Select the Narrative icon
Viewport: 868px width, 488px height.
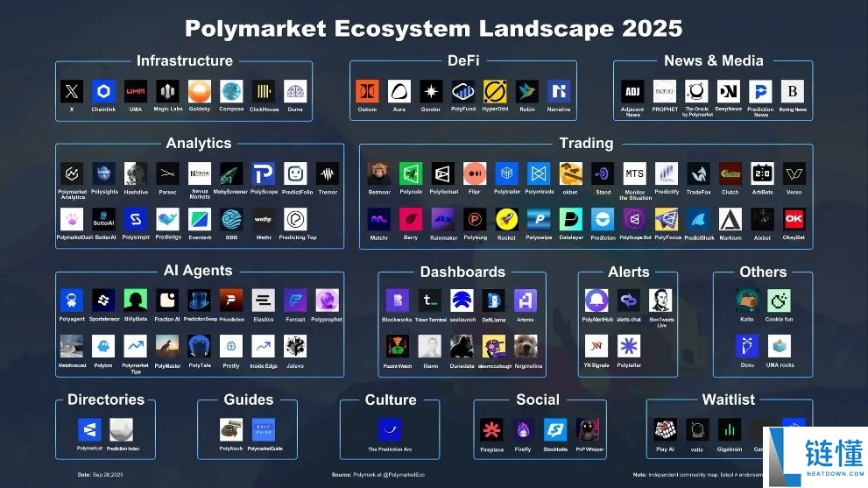click(x=559, y=91)
